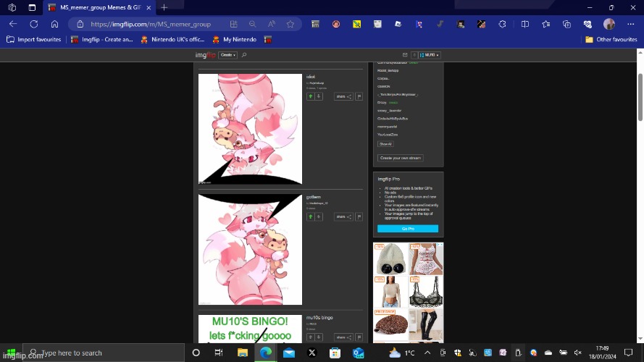Open File Explorer from the taskbar
Image resolution: width=644 pixels, height=362 pixels.
[243, 353]
